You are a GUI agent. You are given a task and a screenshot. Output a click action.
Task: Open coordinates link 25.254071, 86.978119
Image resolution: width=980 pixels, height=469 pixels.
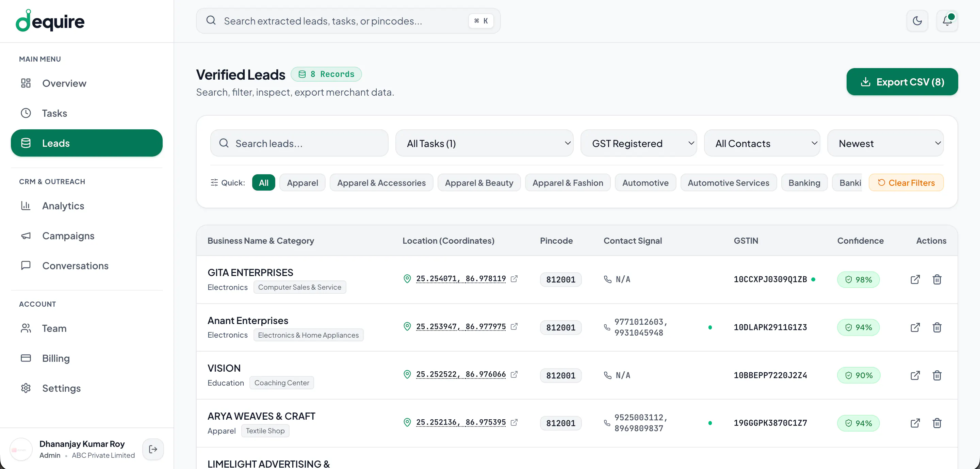coord(461,279)
